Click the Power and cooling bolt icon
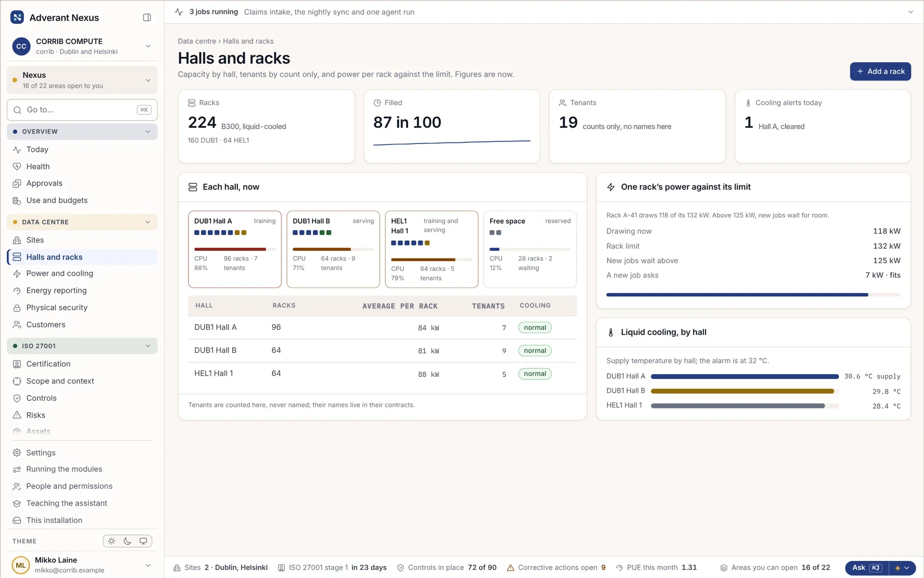924x578 pixels. 17,274
